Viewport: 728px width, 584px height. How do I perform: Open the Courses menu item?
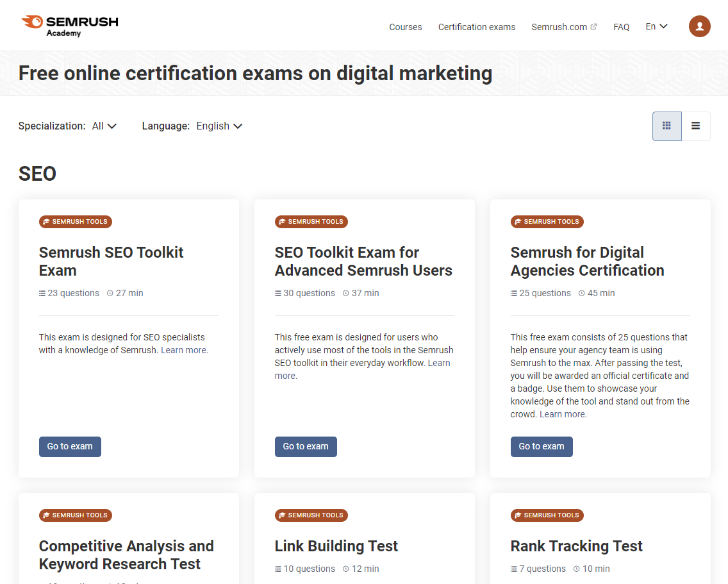pyautogui.click(x=405, y=27)
